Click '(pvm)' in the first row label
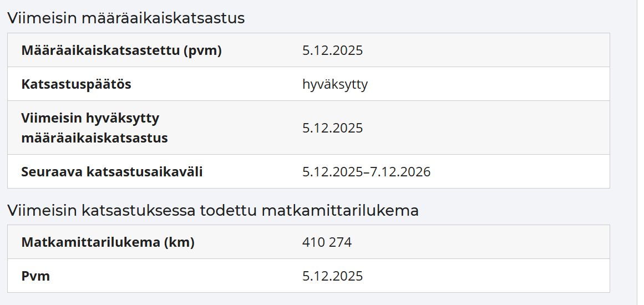This screenshot has height=305, width=644. [x=203, y=51]
